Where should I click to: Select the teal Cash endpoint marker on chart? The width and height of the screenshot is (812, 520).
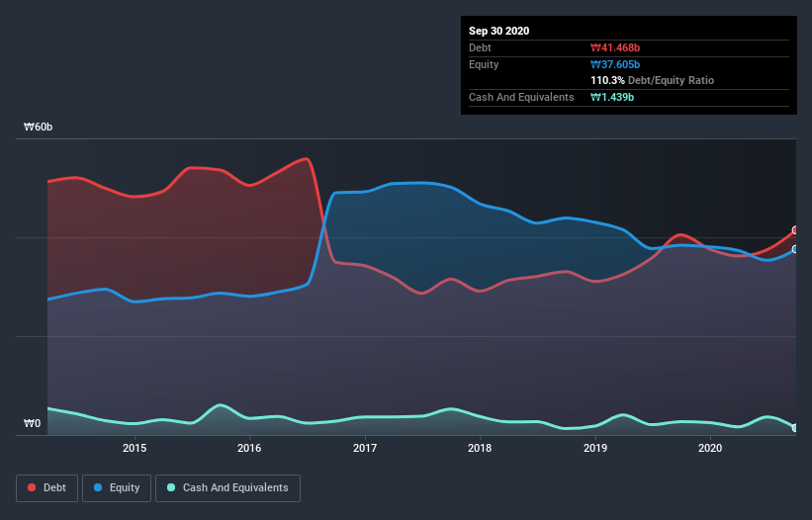795,428
